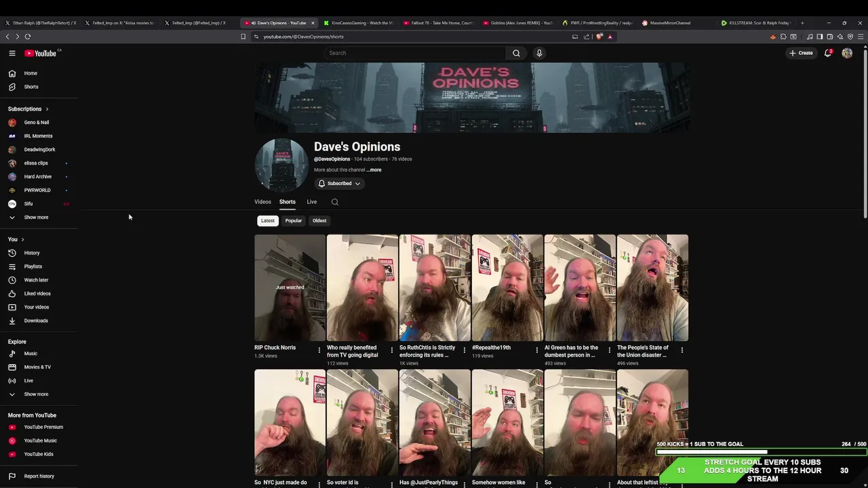Open the notifications bell

click(828, 53)
